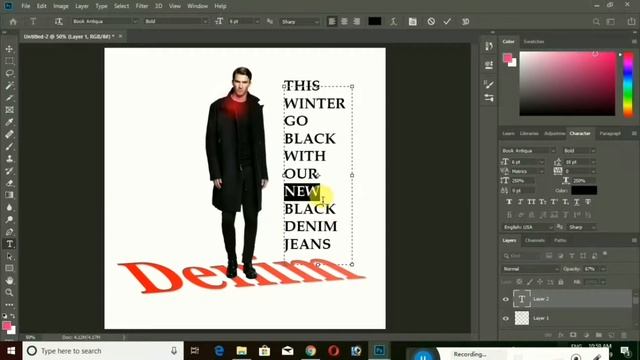640x360 pixels.
Task: Open the Layer menu
Action: click(x=82, y=6)
